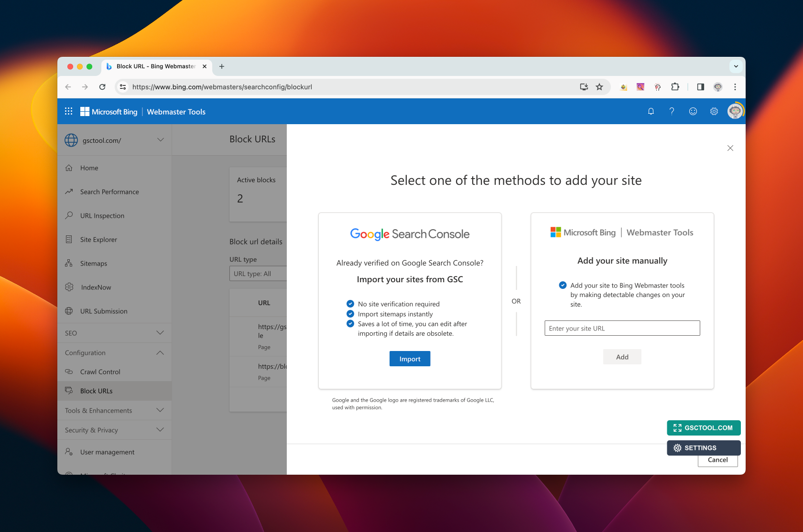
Task: Check the 'Add your site manually' verification option
Action: click(563, 285)
